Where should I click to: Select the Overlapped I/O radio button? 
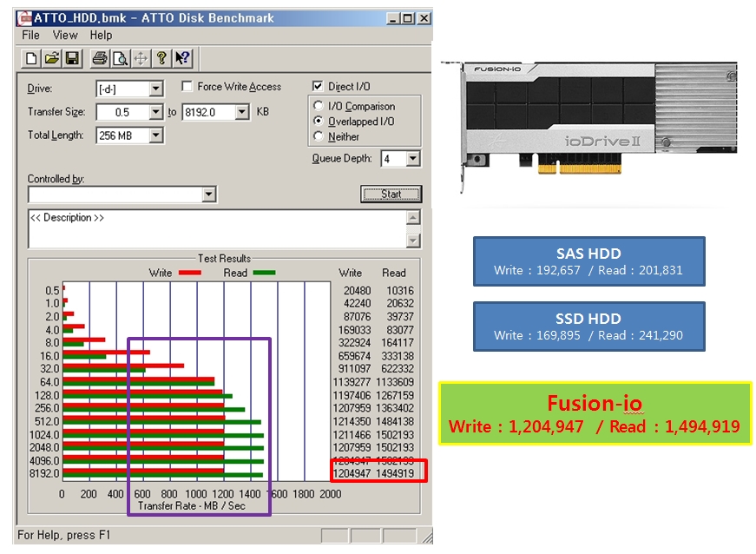click(x=319, y=121)
